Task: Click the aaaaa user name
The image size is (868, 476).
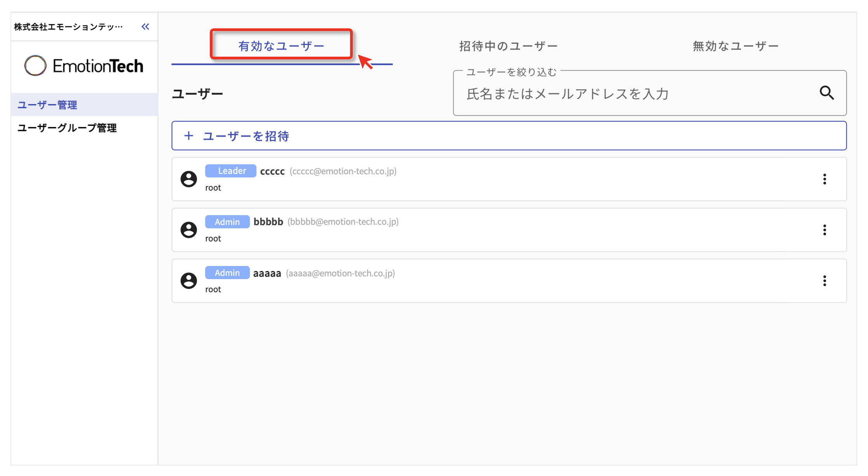Action: coord(267,273)
